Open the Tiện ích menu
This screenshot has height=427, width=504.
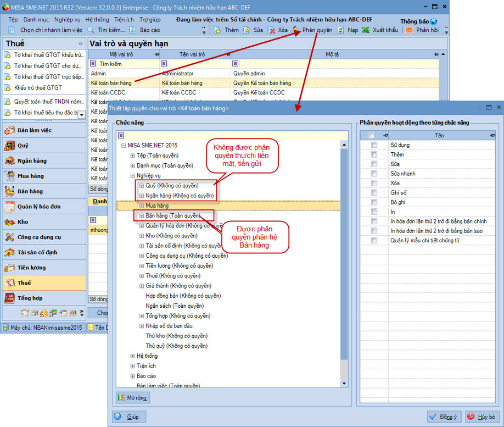(124, 20)
